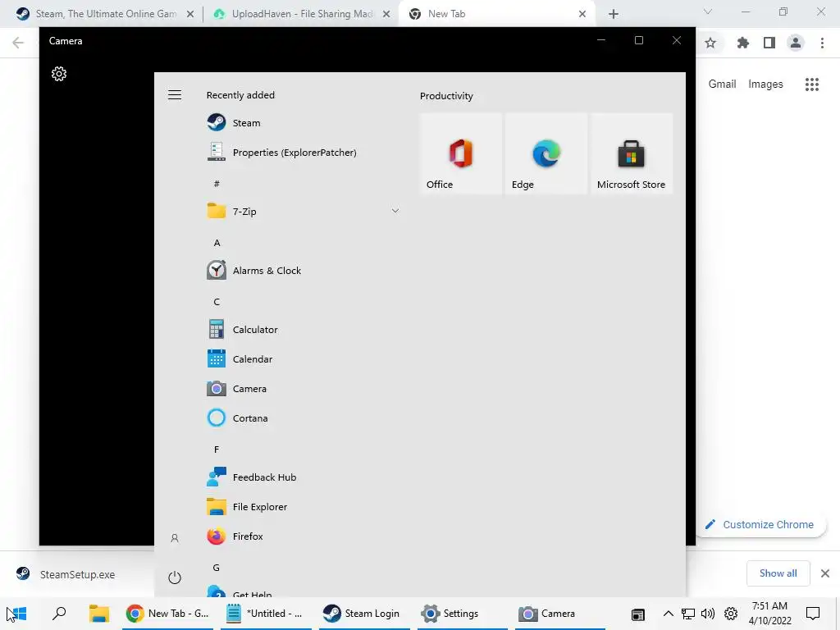Switch to Settings taskbar button
Screen dimensions: 840x630
pos(463,614)
